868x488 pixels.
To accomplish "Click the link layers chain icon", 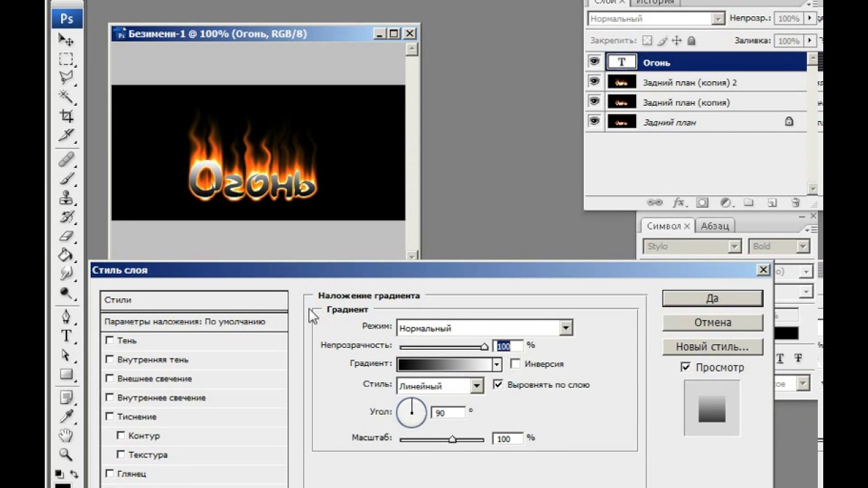I will 654,203.
